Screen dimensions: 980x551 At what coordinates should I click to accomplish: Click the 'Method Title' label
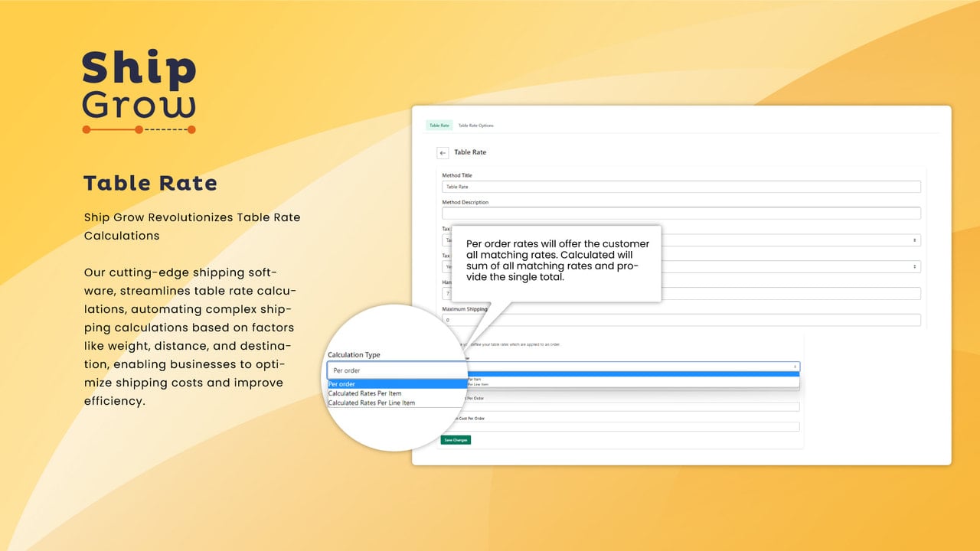click(x=457, y=175)
